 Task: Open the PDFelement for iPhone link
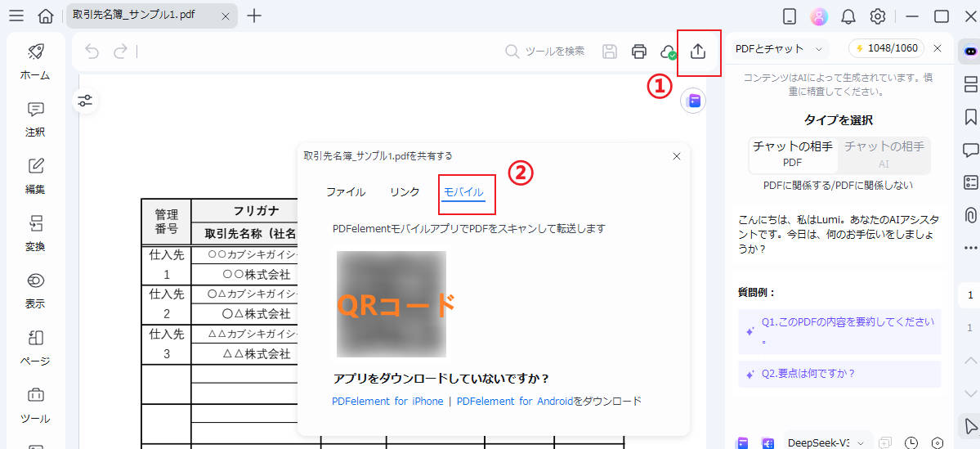387,402
